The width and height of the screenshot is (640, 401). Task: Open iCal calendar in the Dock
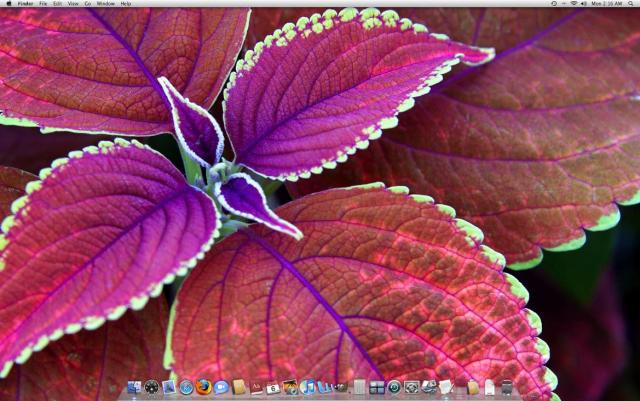(x=273, y=388)
